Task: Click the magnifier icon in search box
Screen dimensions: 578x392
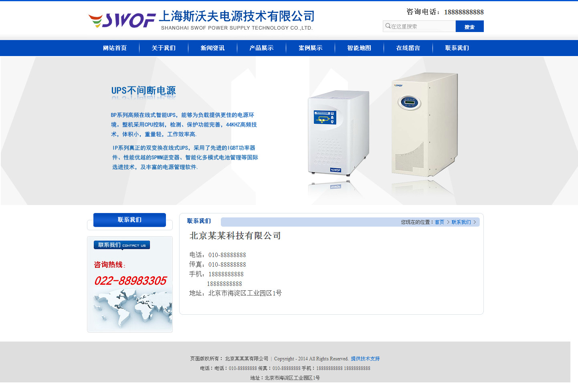Action: (388, 26)
